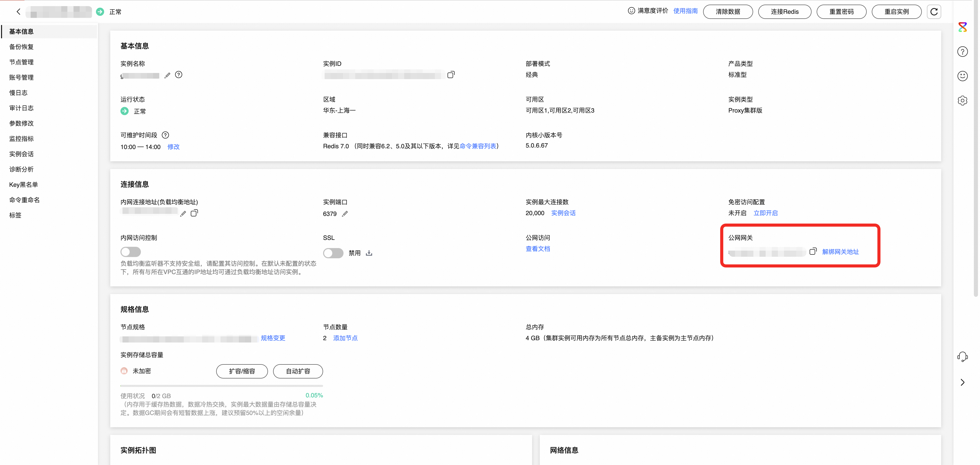Open the 备份恢复 sidebar menu

click(21, 47)
